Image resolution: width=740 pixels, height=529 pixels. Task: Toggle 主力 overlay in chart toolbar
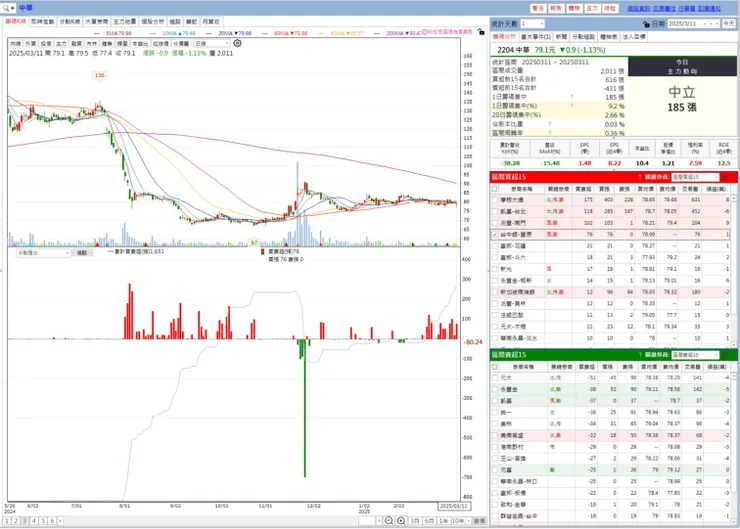tap(61, 43)
